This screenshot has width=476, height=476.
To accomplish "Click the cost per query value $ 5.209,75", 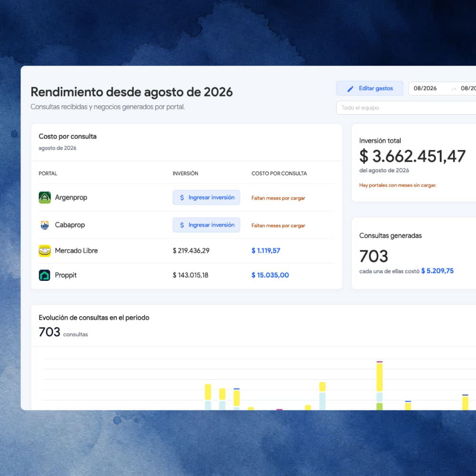I will (x=437, y=271).
